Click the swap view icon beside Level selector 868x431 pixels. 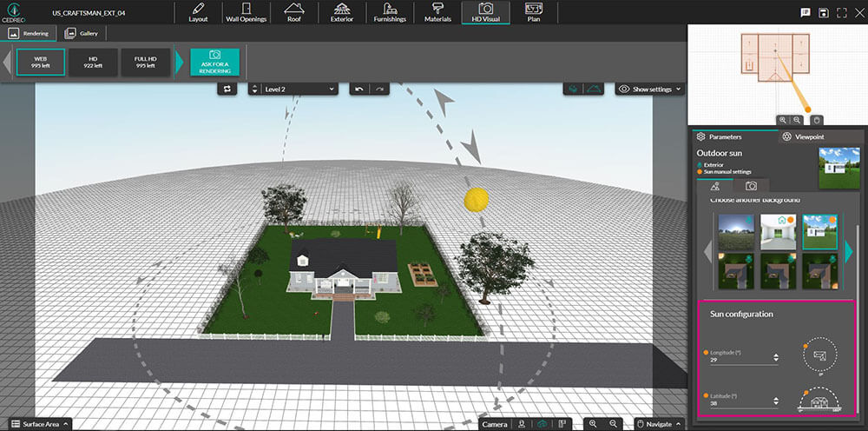click(227, 89)
